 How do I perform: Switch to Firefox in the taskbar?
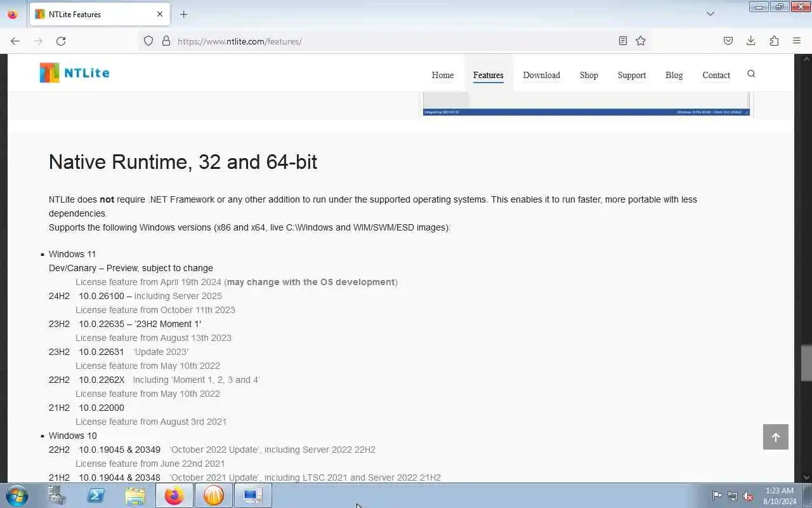click(174, 495)
